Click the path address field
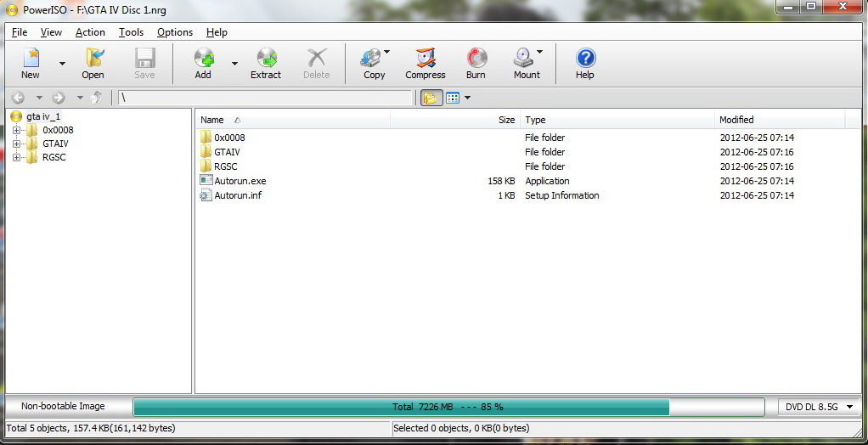The width and height of the screenshot is (868, 445). click(265, 98)
